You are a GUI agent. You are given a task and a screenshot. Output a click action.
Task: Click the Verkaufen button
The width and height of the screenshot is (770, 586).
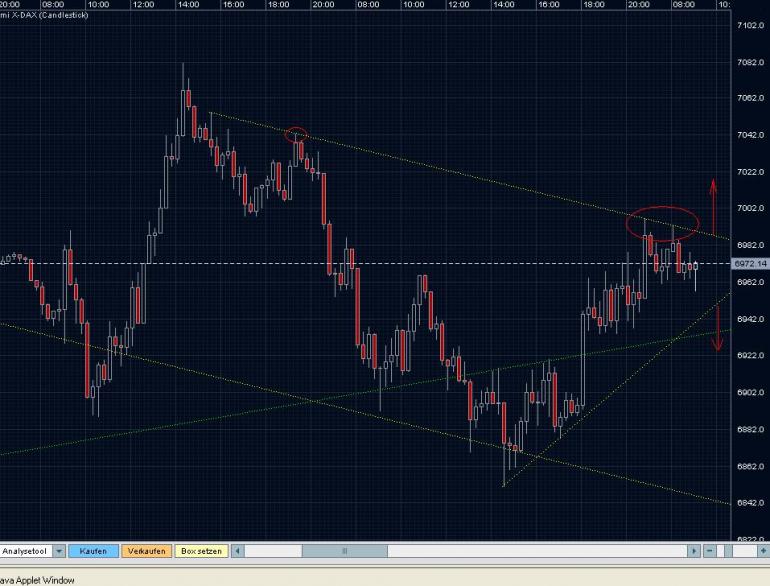(146, 551)
